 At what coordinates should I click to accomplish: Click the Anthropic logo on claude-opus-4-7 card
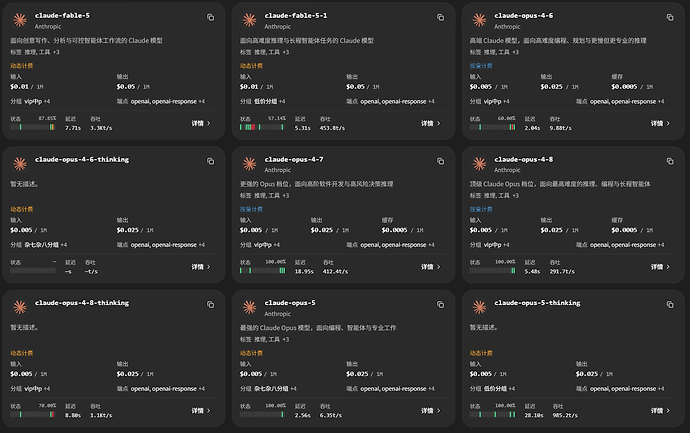[x=250, y=164]
